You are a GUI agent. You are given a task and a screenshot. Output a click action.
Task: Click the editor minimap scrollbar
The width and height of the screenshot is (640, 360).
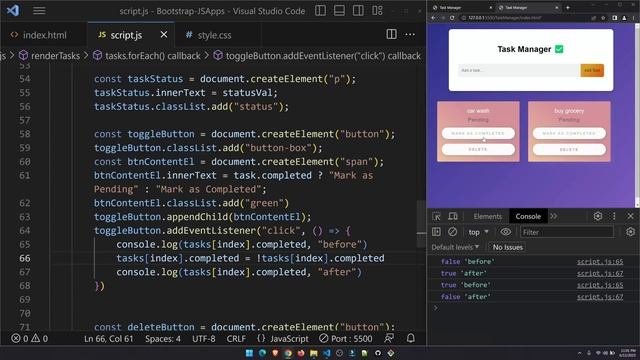[421, 224]
